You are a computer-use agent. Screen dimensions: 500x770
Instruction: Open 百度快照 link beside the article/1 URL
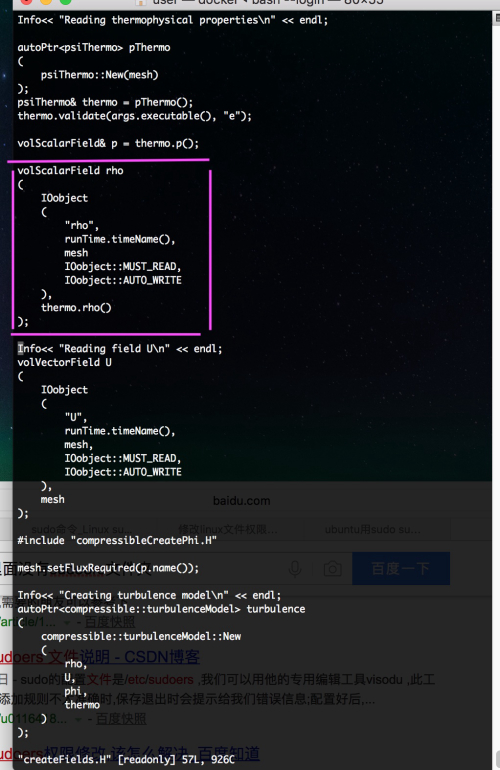[110, 622]
